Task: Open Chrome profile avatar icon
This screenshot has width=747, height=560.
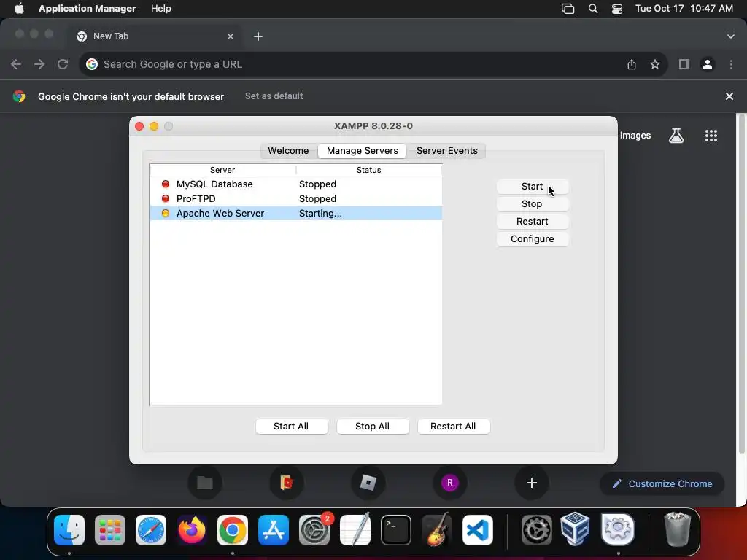Action: pyautogui.click(x=708, y=64)
